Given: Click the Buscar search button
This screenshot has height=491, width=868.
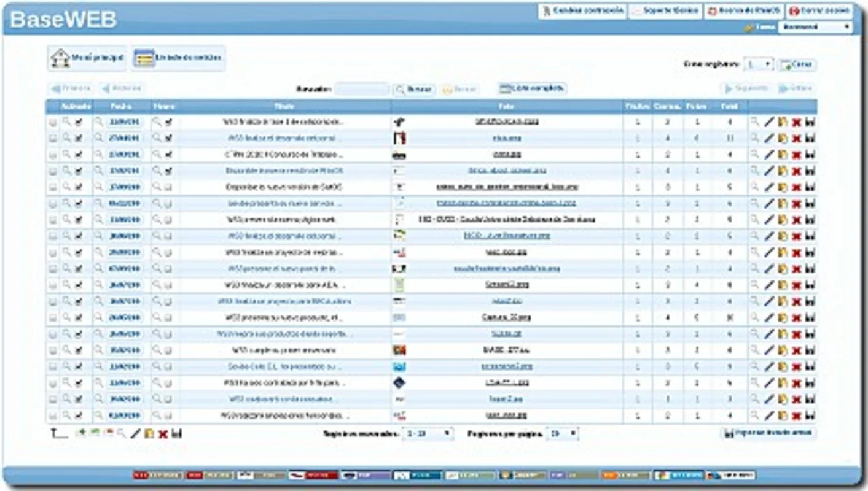Looking at the screenshot, I should click(x=414, y=89).
